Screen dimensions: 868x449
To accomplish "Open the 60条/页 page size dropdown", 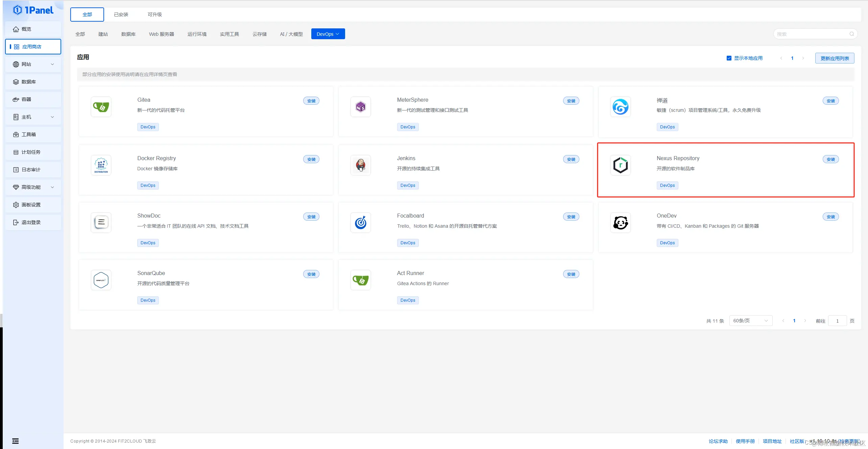I will [750, 321].
